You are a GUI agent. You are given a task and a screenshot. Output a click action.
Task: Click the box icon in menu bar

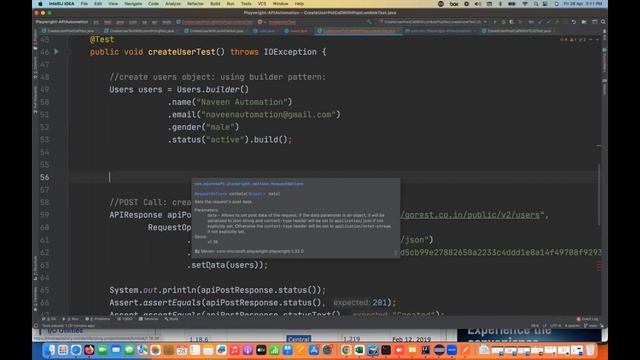click(x=454, y=4)
